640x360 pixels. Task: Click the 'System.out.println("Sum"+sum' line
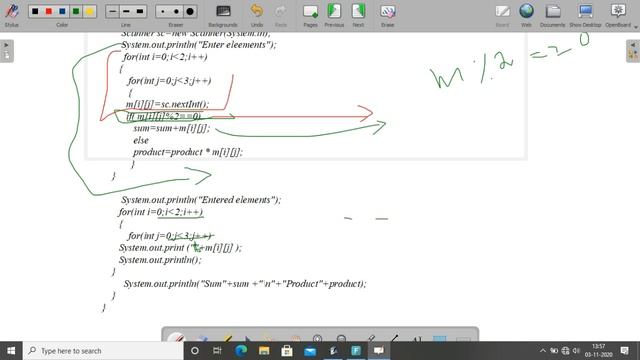pos(245,284)
